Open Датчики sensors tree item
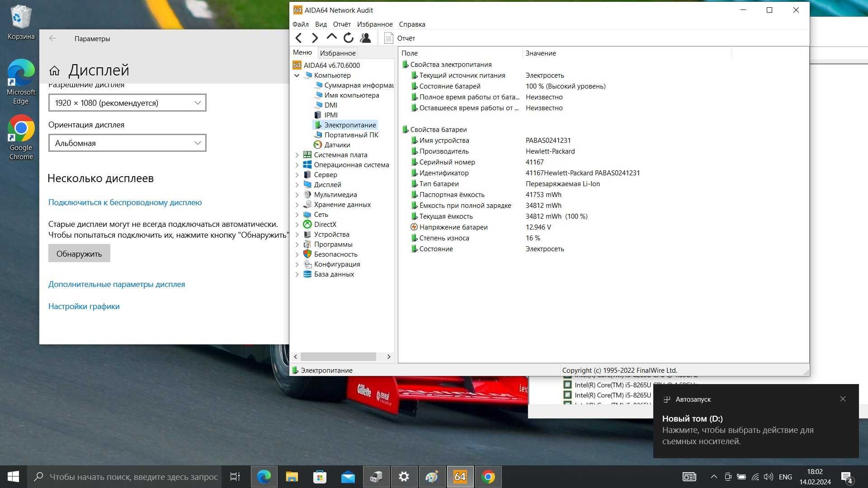 [332, 145]
